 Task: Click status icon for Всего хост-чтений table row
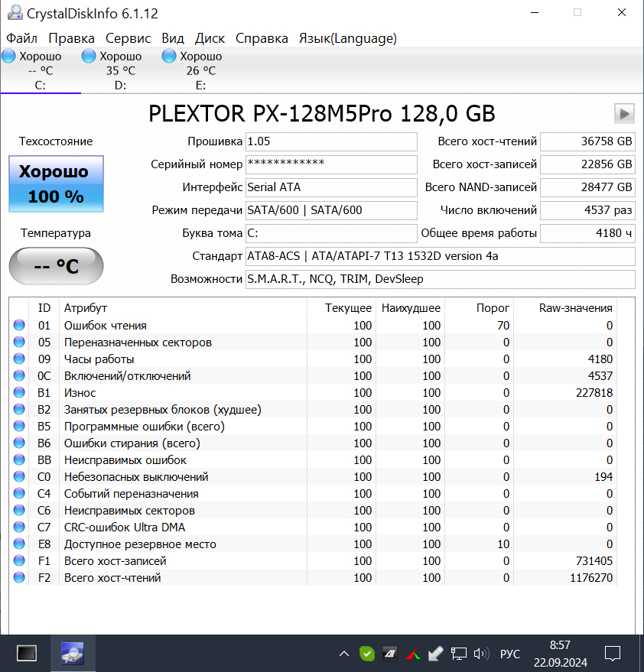19,577
